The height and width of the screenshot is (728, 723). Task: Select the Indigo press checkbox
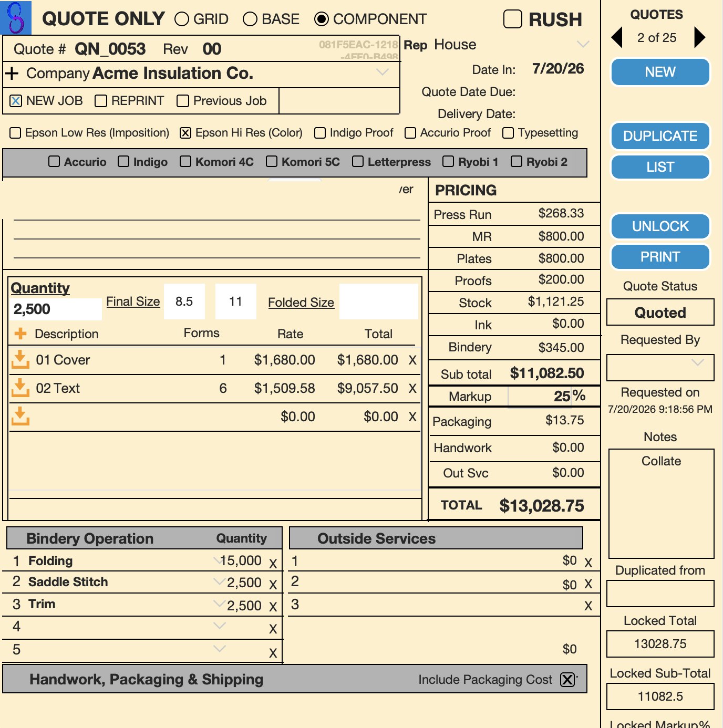point(123,161)
